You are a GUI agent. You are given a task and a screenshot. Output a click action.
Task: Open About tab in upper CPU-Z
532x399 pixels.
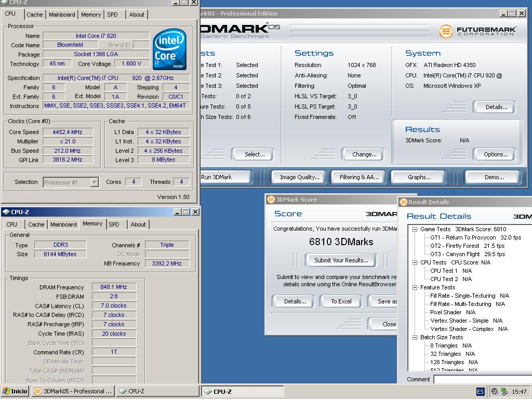pos(137,15)
